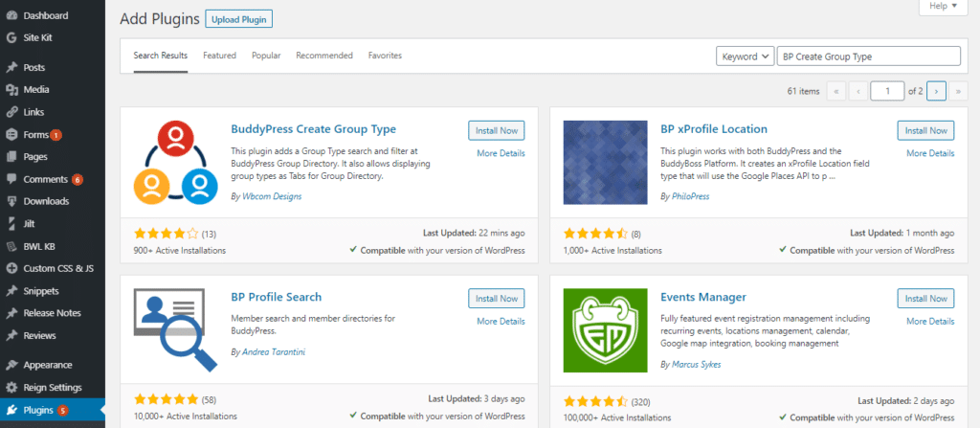This screenshot has width=980, height=428.
Task: Open Reign Settings menu item
Action: 53,388
